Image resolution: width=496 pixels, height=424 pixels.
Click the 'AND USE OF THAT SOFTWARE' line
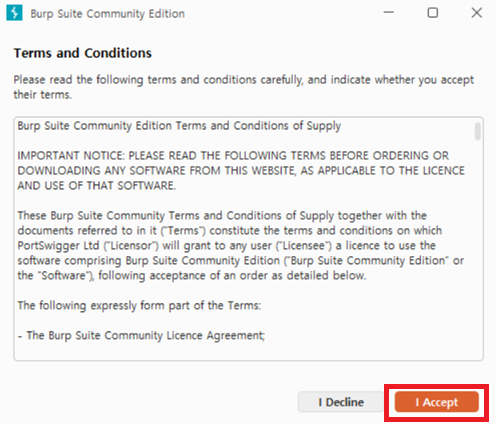[x=97, y=186]
